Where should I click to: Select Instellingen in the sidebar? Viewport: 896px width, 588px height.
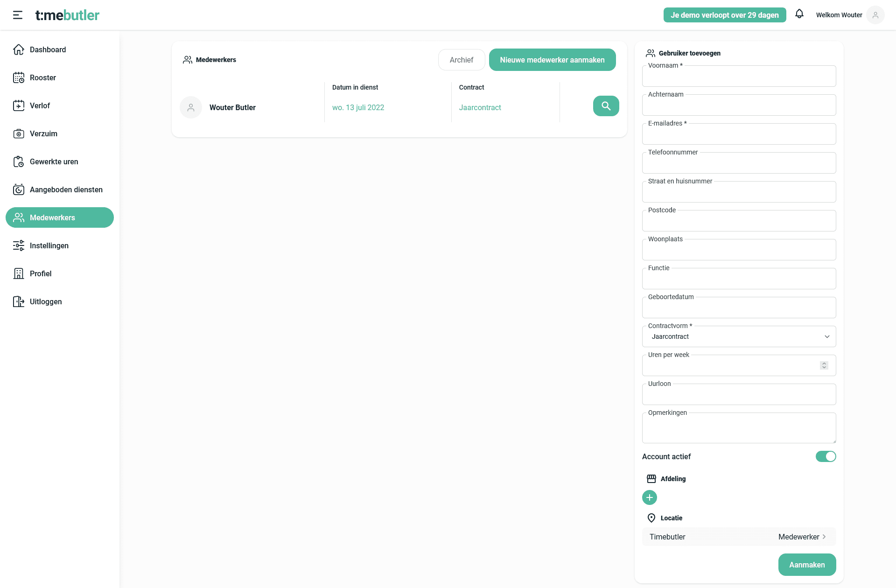click(x=60, y=245)
